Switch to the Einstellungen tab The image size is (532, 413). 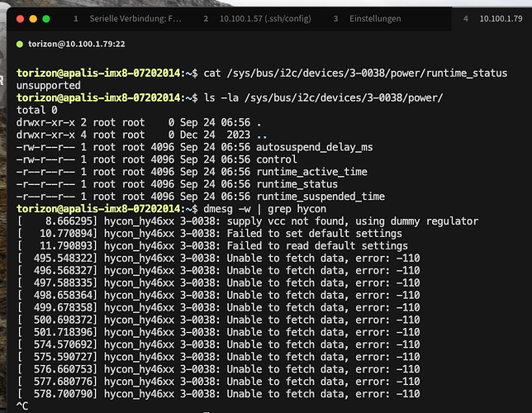pos(374,18)
